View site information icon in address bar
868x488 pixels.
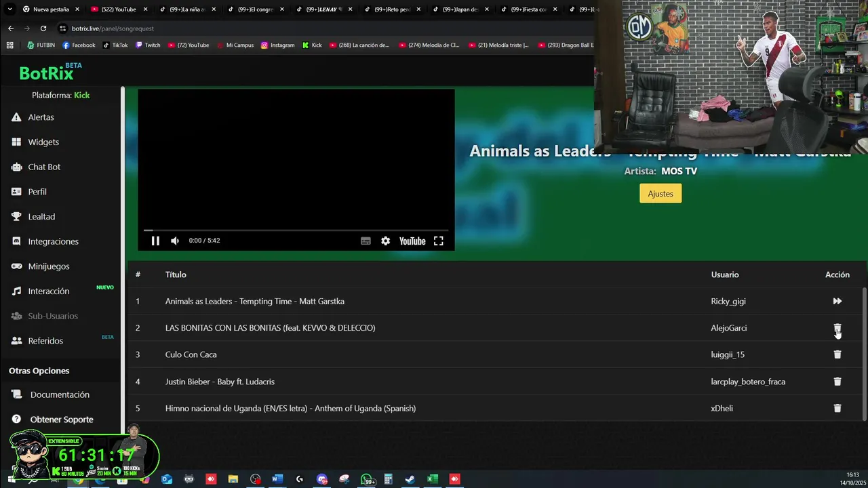62,28
